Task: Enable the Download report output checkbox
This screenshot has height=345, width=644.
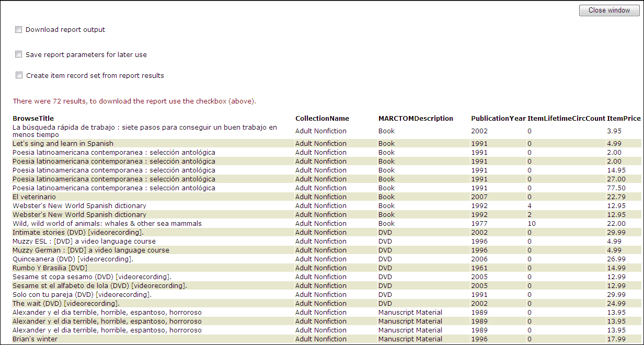Action: 19,30
